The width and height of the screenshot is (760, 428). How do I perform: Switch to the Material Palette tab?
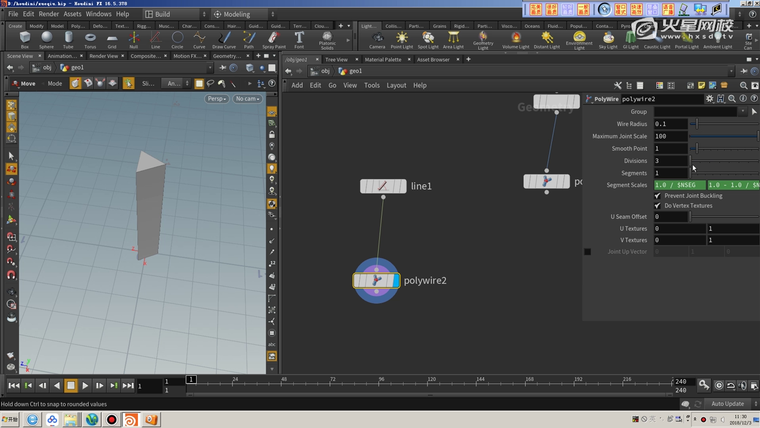click(382, 60)
